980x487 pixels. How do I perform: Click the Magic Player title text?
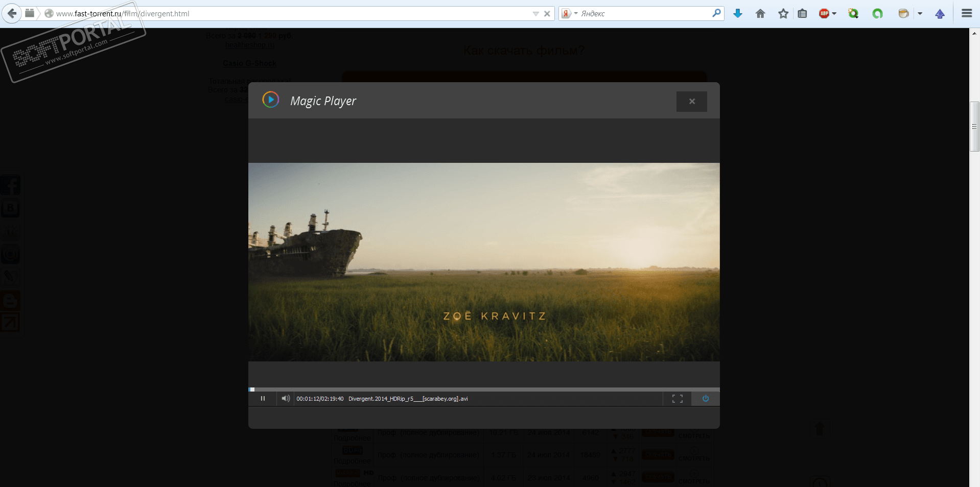[323, 101]
